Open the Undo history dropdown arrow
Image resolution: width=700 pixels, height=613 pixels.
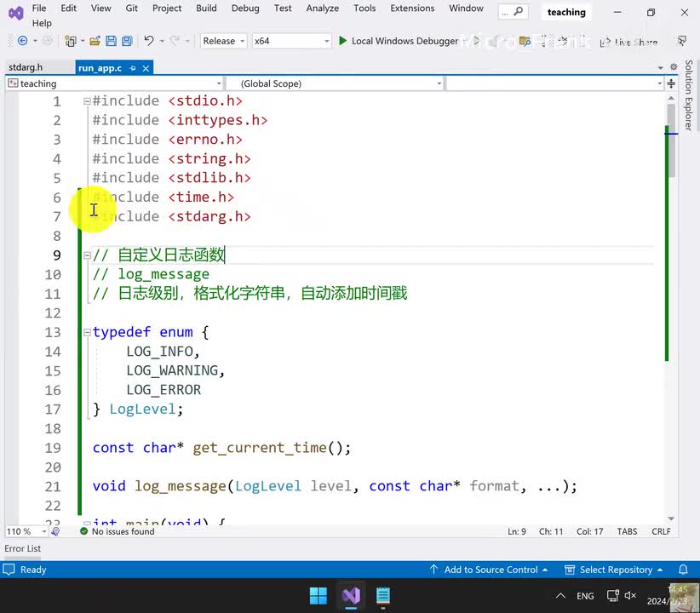[x=162, y=42]
